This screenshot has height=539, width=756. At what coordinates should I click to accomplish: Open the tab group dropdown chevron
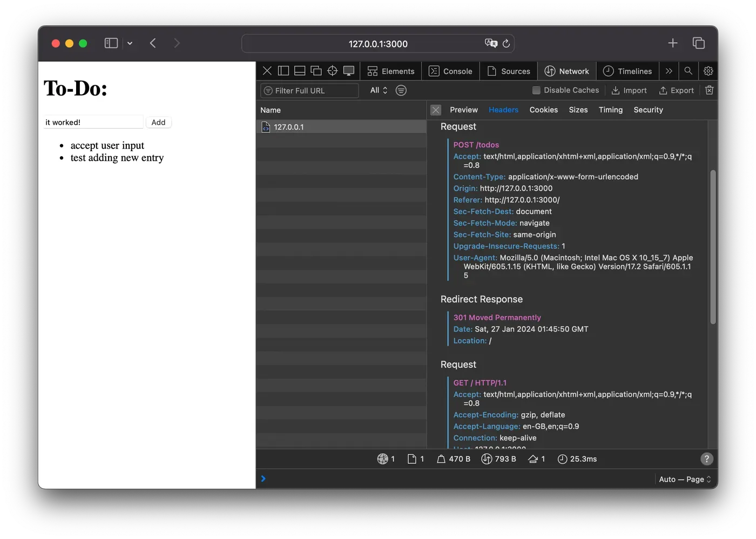[x=130, y=43]
